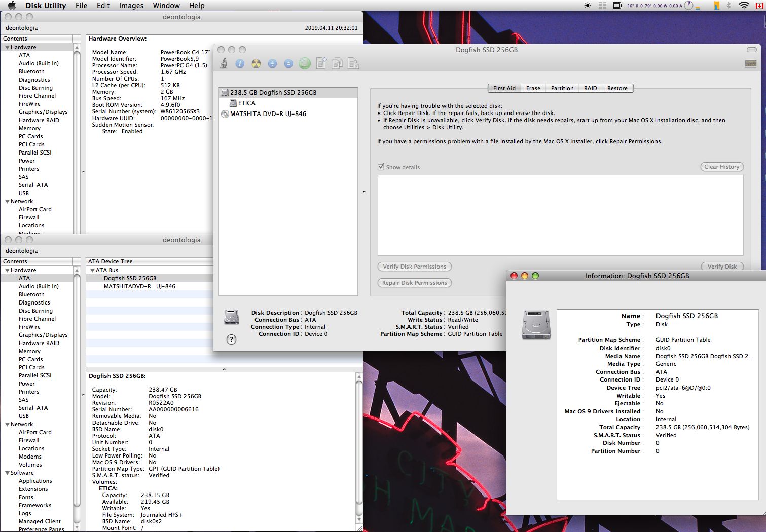Viewport: 766px width, 532px height.
Task: Select Dogfish SSD 256GB row in ATA Device Tree
Action: 149,278
